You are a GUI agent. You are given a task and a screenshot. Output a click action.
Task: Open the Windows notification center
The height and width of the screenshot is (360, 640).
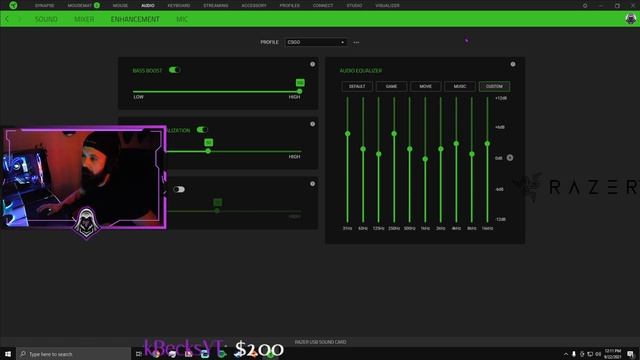[631, 354]
